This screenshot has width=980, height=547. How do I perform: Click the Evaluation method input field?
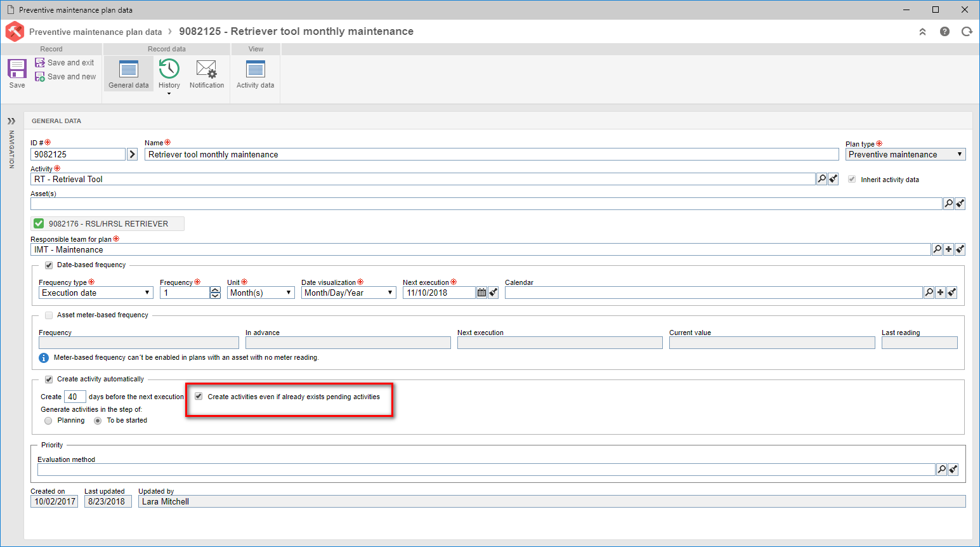pyautogui.click(x=487, y=470)
